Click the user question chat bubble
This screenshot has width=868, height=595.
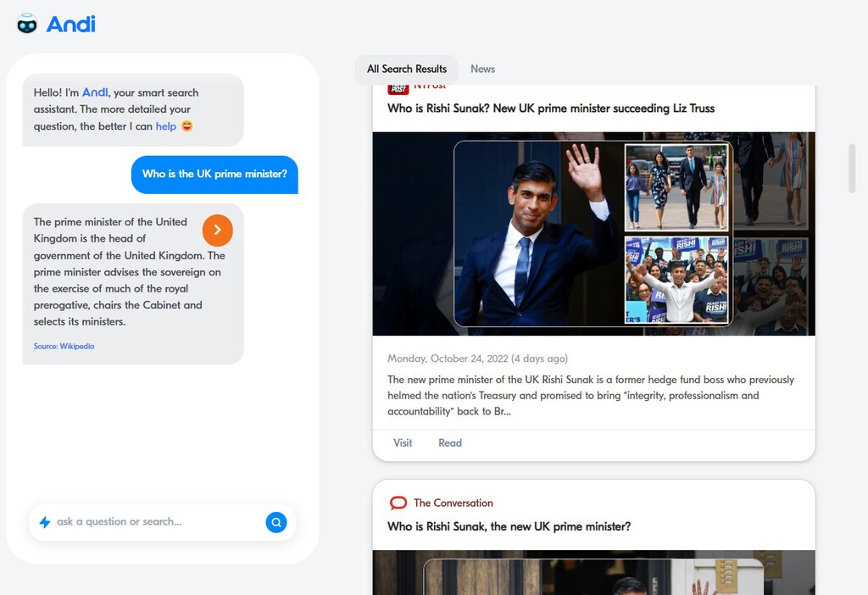pos(214,175)
